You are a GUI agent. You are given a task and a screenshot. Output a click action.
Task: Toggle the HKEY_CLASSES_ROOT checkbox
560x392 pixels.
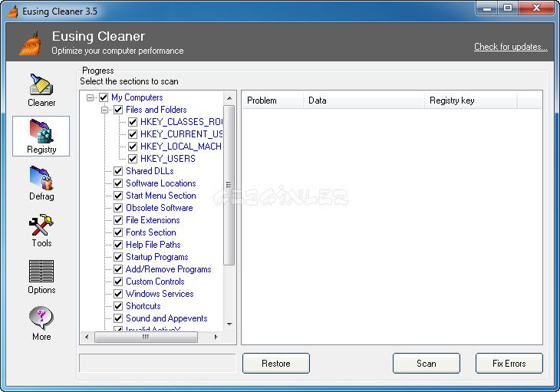coord(133,122)
